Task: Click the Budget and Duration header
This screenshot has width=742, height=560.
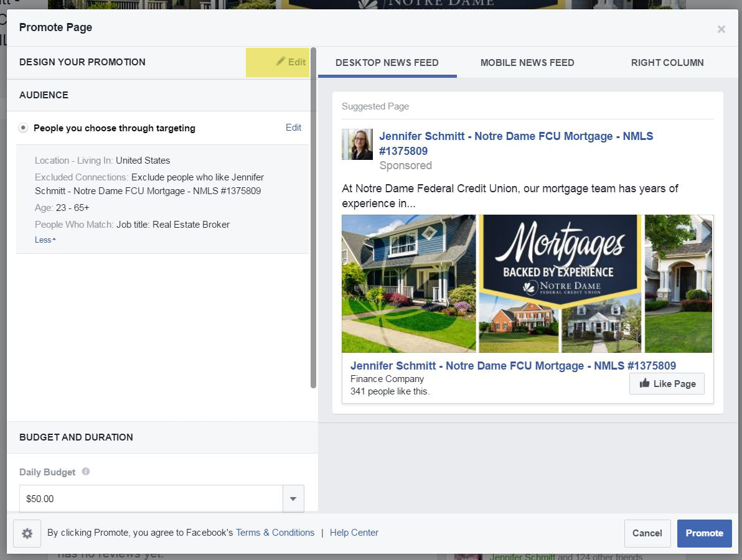Action: point(76,437)
